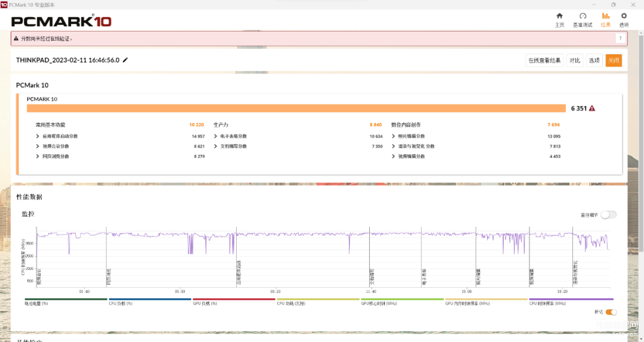Screen dimensions: 644x342
Task: Click the 对比 compare button
Action: 575,60
